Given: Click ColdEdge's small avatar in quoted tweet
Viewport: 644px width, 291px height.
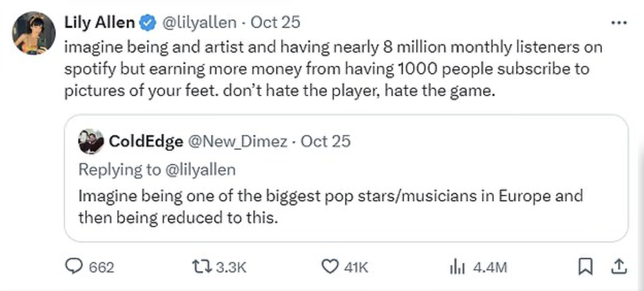Looking at the screenshot, I should [x=91, y=141].
